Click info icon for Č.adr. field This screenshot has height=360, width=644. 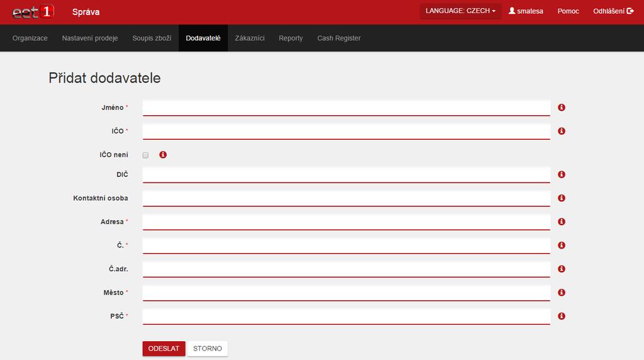pyautogui.click(x=562, y=269)
